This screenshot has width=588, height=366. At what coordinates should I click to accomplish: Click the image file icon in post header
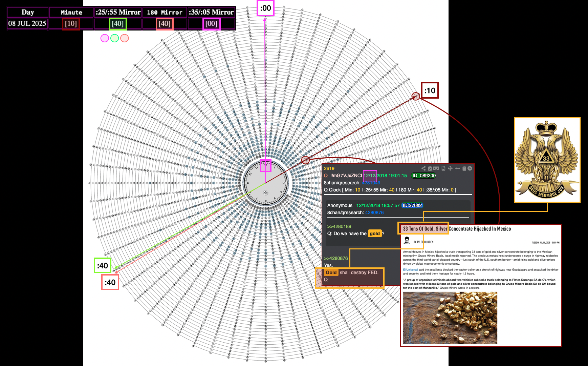tap(443, 168)
